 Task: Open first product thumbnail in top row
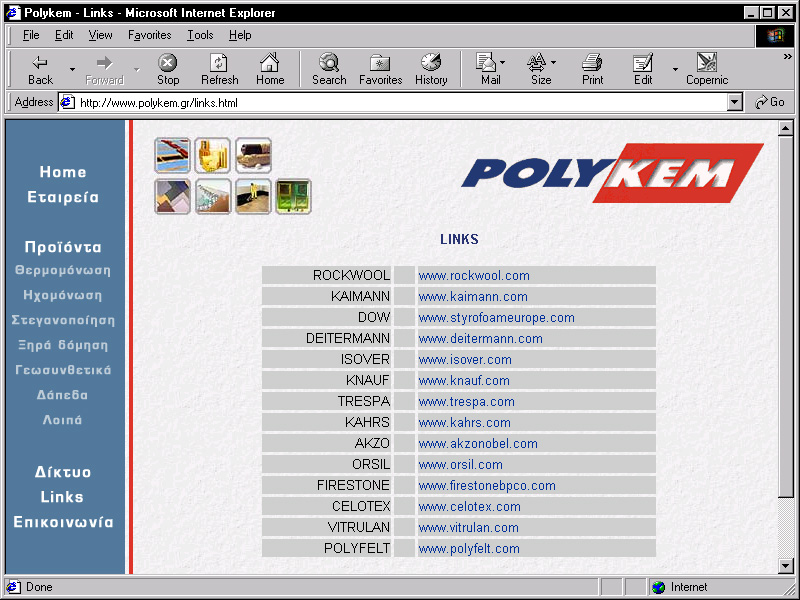coord(172,155)
